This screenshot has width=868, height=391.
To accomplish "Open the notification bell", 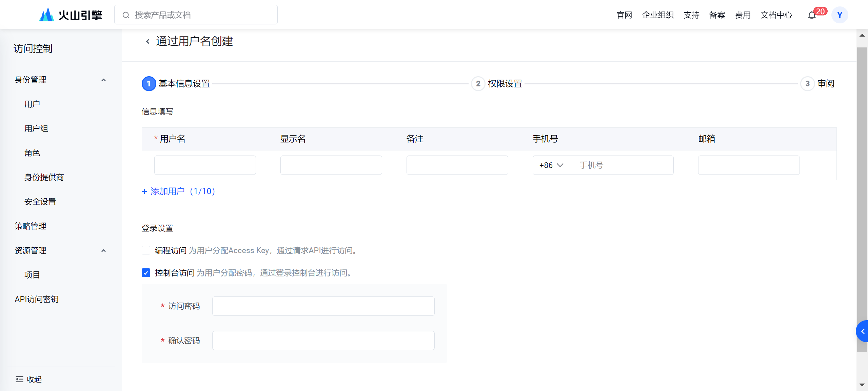I will click(x=812, y=15).
